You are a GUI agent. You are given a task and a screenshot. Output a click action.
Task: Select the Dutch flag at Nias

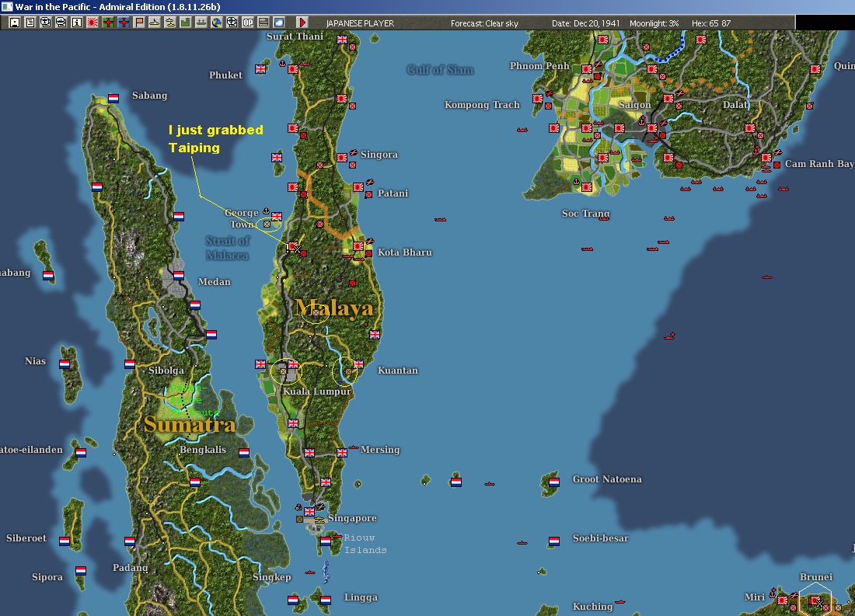65,364
